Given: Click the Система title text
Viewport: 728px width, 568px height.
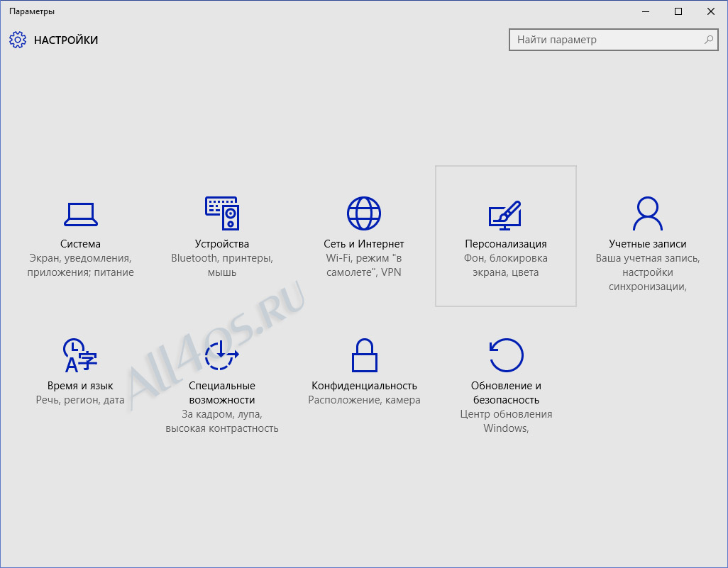Looking at the screenshot, I should point(80,244).
